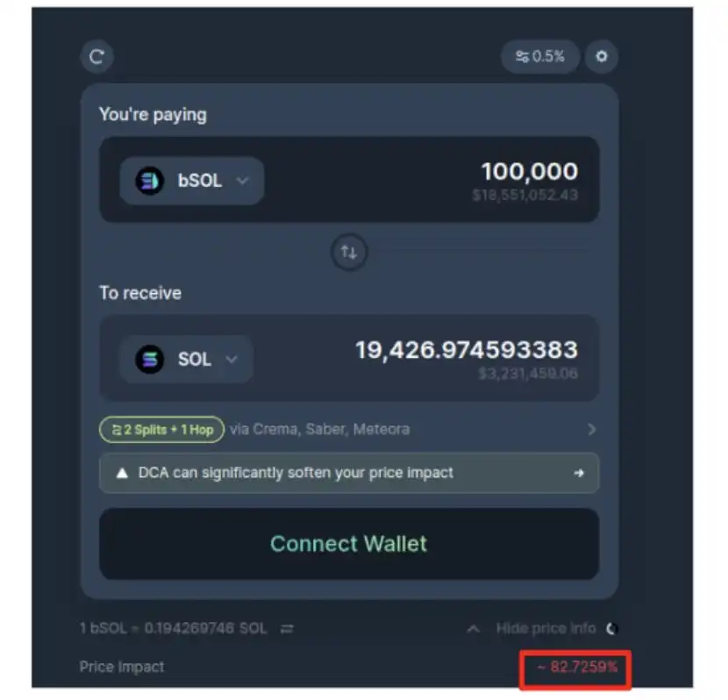Click the bSOL token logo
Screen dimensions: 728x700
pos(149,181)
